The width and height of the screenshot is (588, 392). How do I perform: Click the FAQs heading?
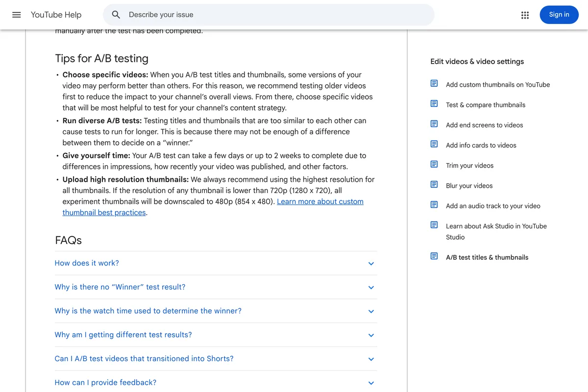(68, 240)
